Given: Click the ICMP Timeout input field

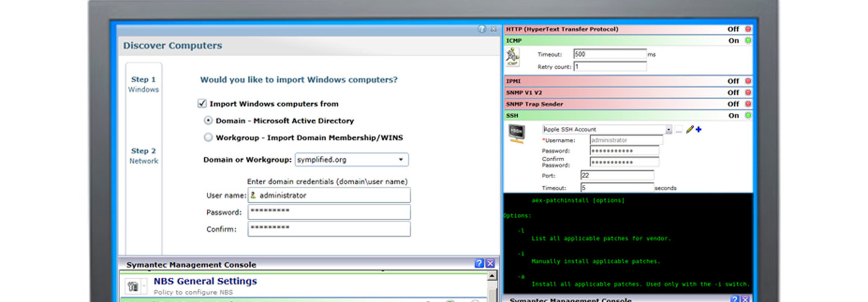Looking at the screenshot, I should [x=610, y=54].
